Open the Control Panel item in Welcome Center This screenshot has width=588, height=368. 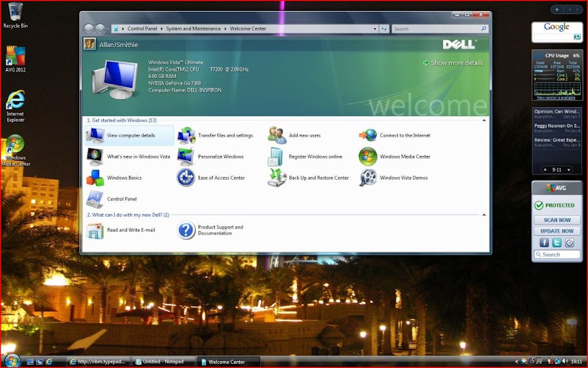pyautogui.click(x=112, y=199)
